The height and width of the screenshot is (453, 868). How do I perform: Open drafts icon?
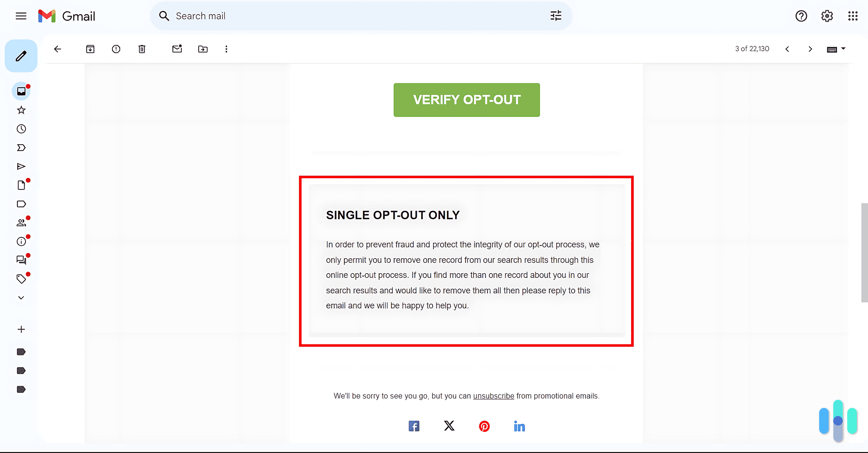21,185
